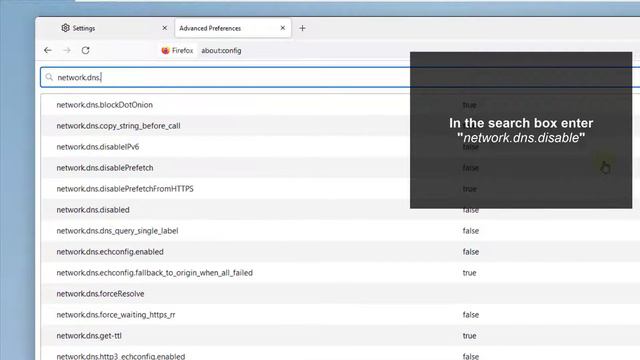
Task: Select network.dns.blockDotOnion preference
Action: (x=104, y=105)
